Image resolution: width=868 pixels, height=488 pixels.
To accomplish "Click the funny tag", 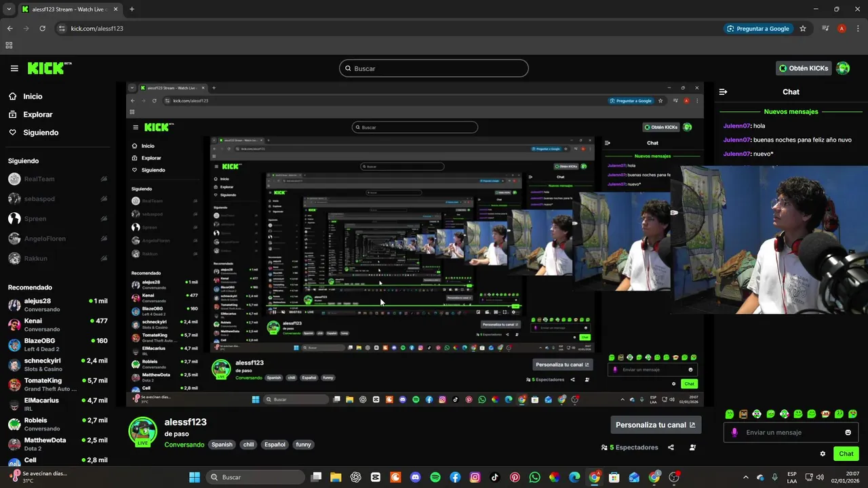I will (303, 445).
